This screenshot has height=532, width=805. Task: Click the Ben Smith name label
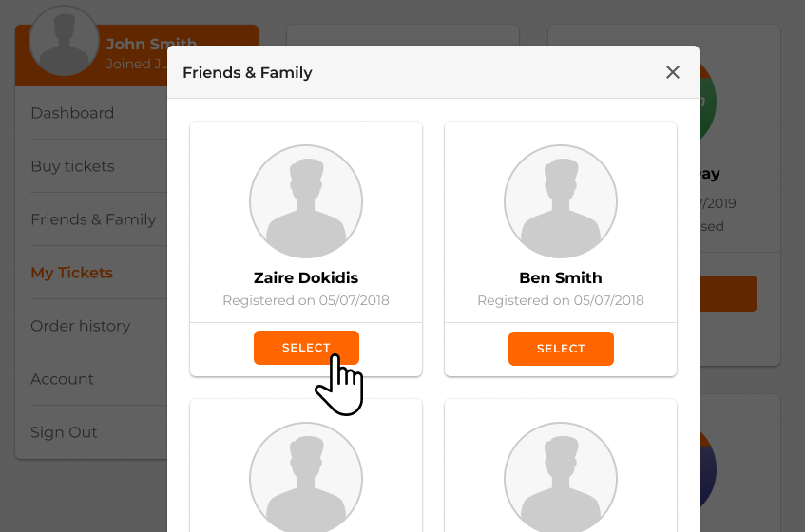(x=561, y=278)
